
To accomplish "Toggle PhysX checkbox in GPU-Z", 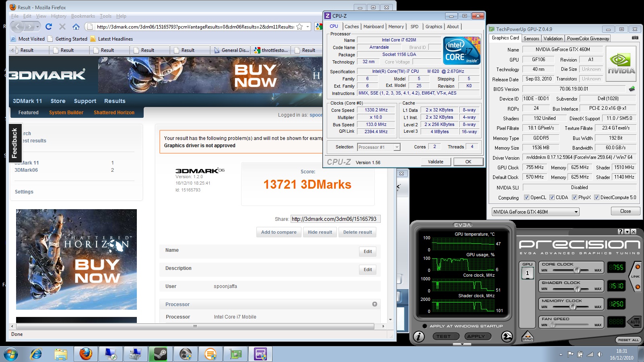I will coord(575,197).
